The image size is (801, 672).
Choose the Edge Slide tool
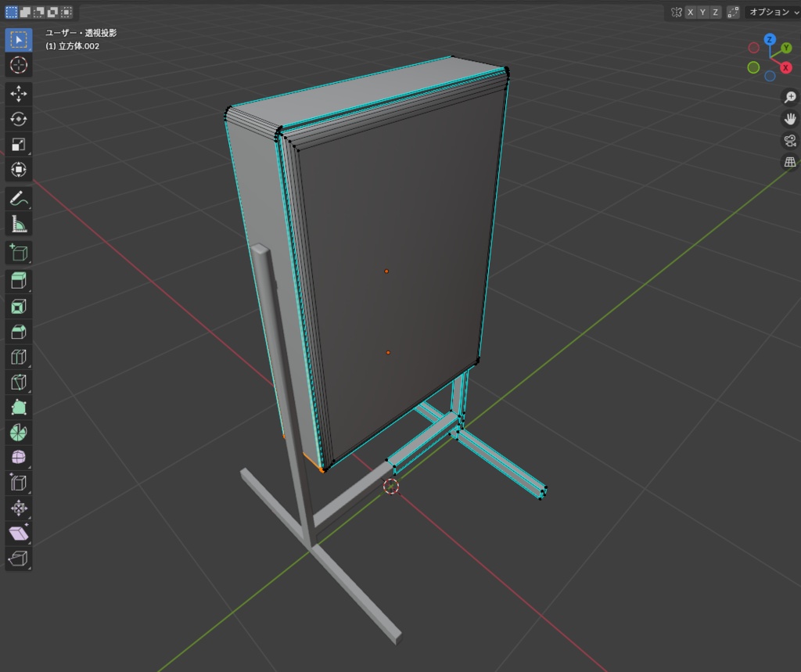coord(19,483)
